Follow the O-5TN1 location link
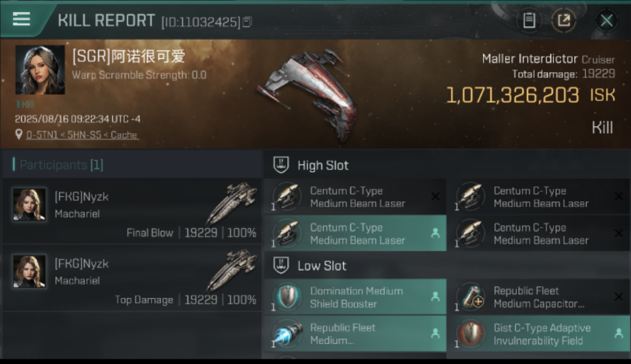This screenshot has width=631, height=364. (x=82, y=135)
